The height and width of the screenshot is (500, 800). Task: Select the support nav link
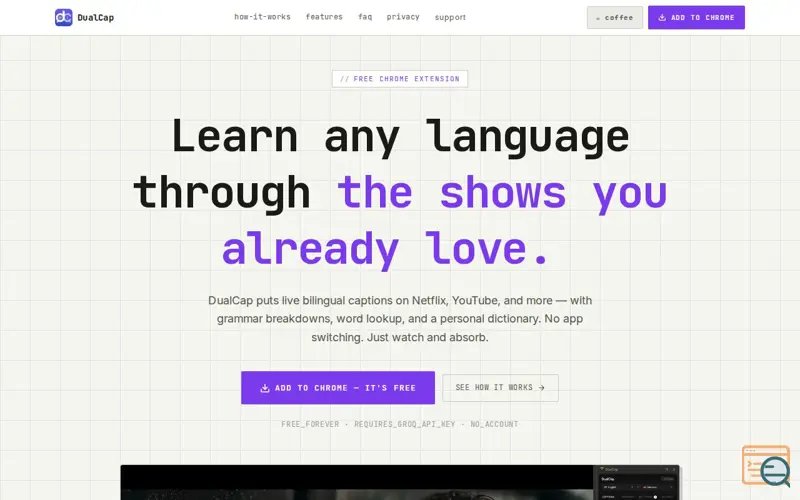point(450,17)
